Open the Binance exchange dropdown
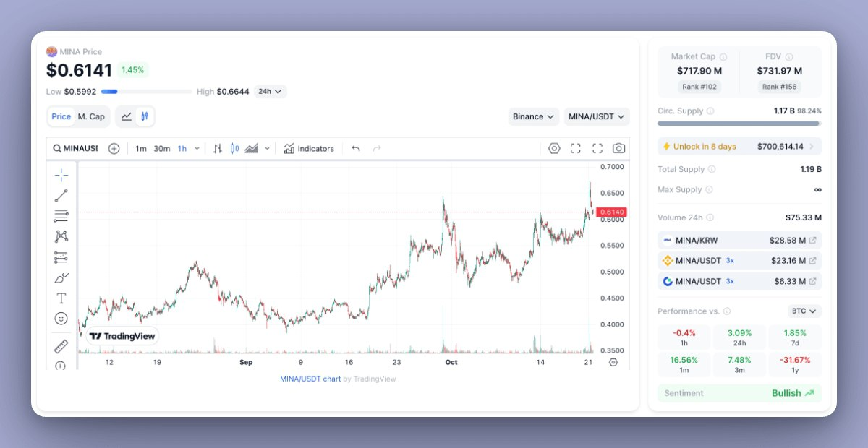The width and height of the screenshot is (868, 448). coord(533,116)
